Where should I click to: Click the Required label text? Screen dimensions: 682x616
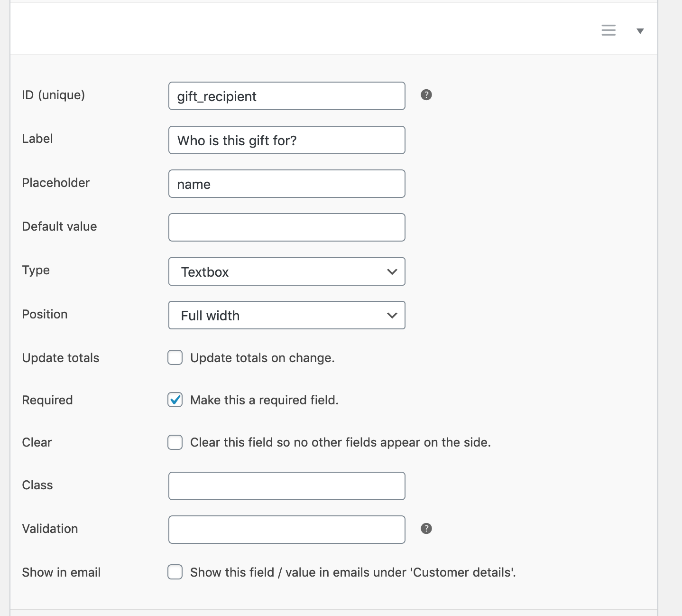[47, 400]
